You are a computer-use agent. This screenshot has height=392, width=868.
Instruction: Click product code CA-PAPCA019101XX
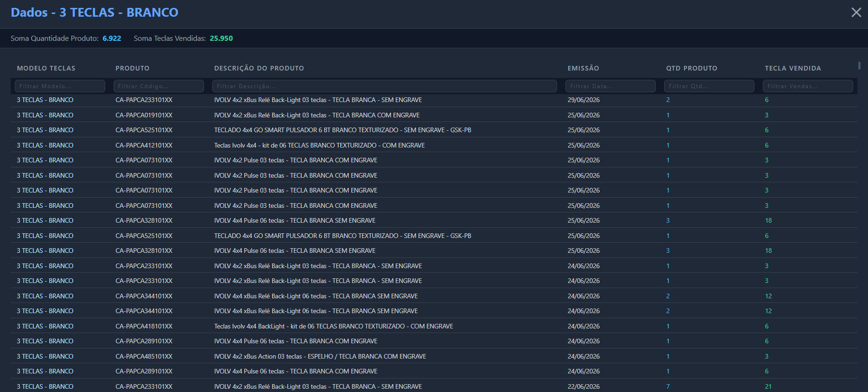coord(144,115)
